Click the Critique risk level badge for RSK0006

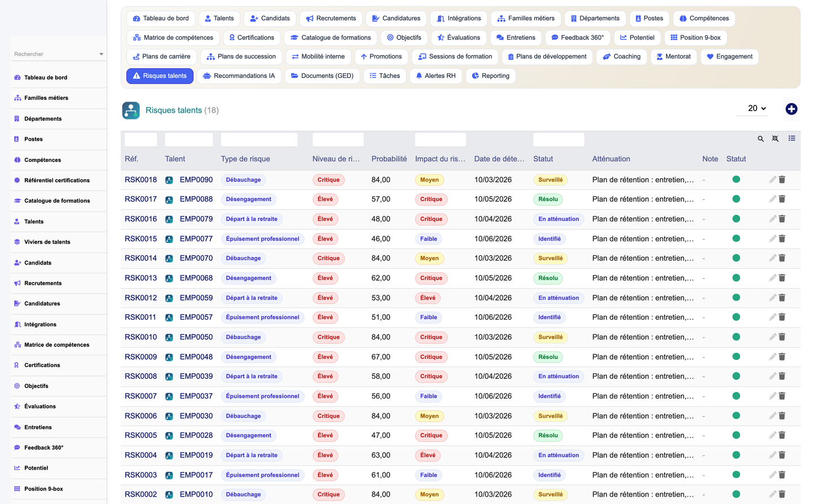(x=328, y=416)
